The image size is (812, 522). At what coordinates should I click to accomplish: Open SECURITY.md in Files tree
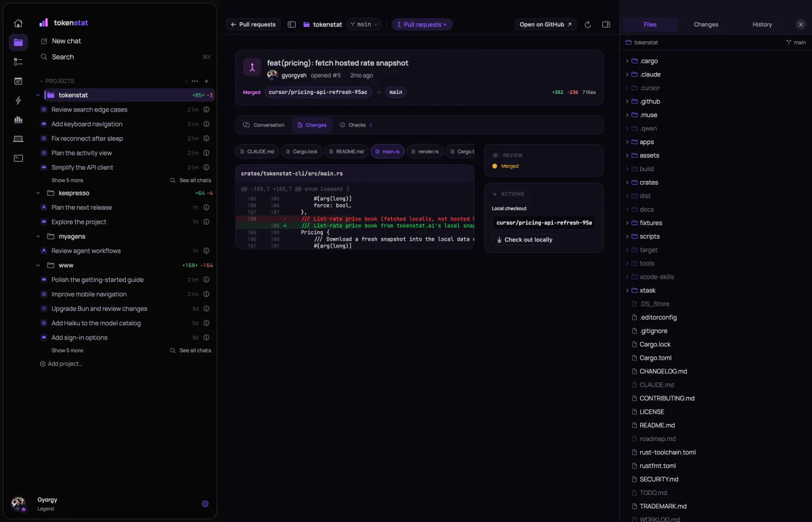[658, 479]
